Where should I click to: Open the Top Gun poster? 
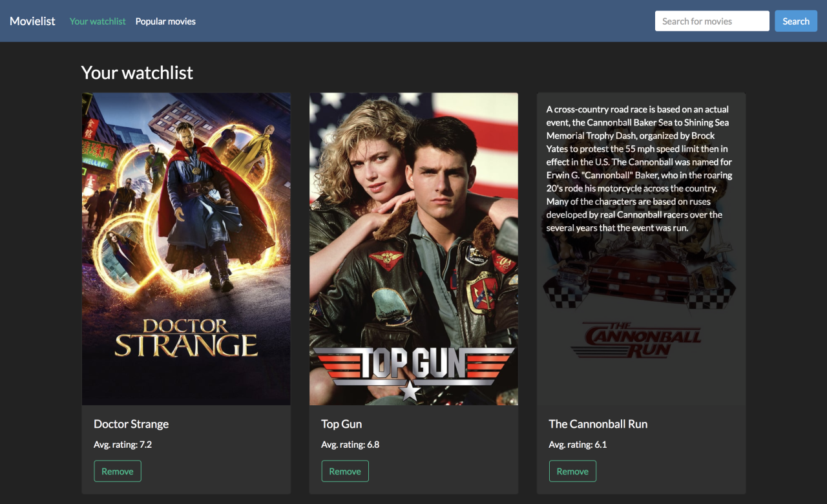[x=413, y=249]
